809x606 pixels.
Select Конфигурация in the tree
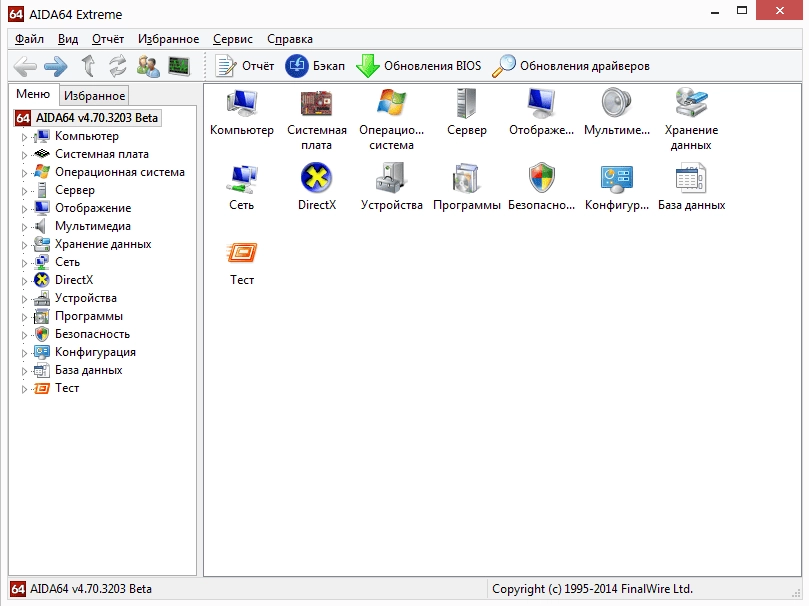tap(95, 352)
